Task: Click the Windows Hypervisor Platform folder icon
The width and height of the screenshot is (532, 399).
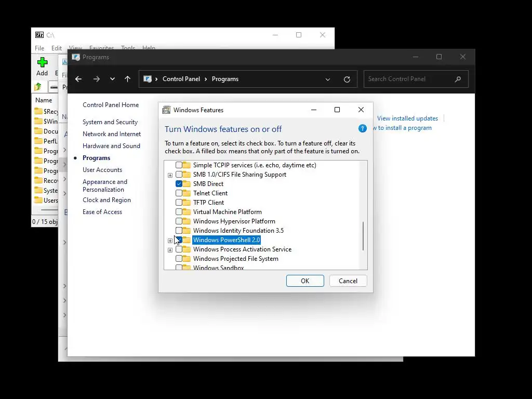Action: tap(187, 221)
